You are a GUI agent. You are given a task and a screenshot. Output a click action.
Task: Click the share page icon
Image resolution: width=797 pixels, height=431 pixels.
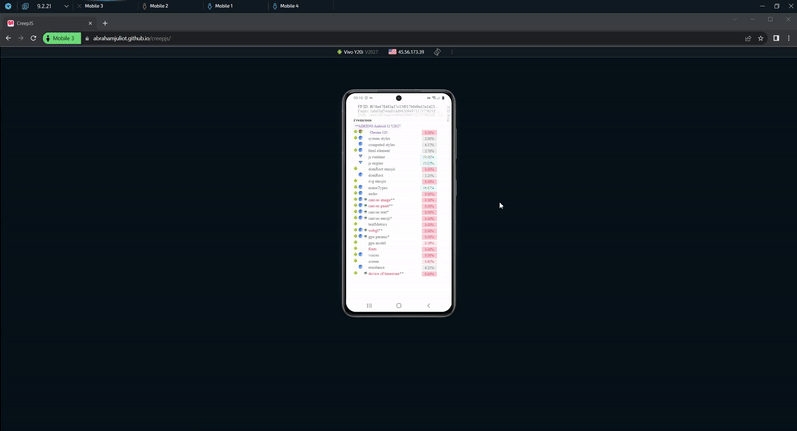pos(748,38)
